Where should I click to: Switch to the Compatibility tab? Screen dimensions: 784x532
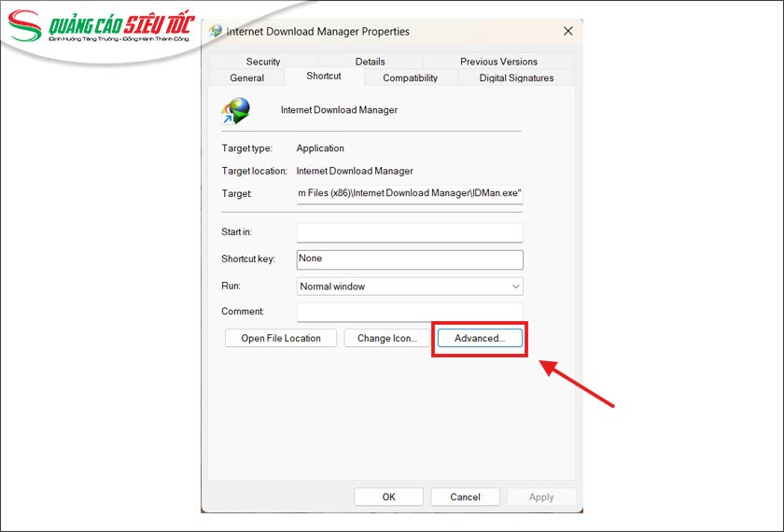[410, 78]
